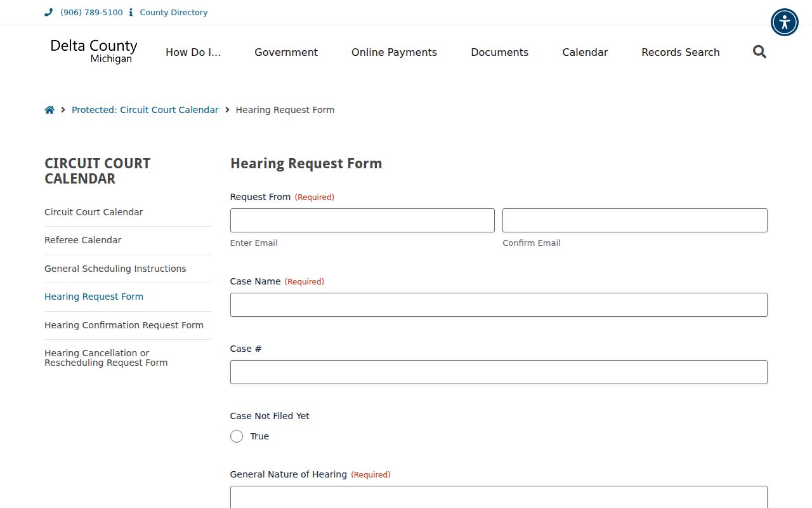
Task: Open General Scheduling Instructions link
Action: tap(115, 269)
